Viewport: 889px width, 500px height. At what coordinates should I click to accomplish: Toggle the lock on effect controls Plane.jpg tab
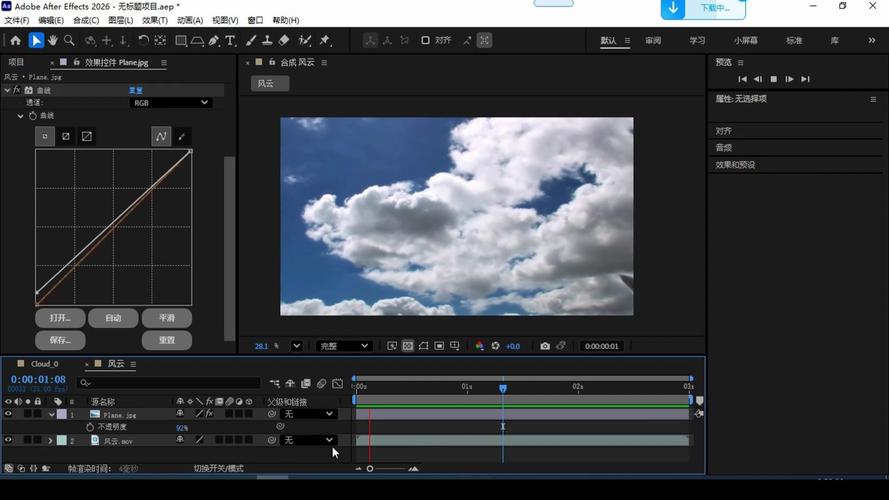click(x=77, y=62)
